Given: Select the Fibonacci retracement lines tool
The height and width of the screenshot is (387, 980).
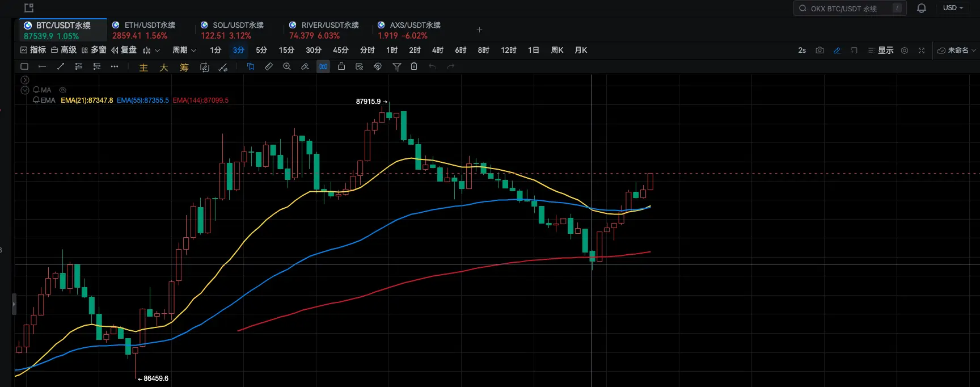Looking at the screenshot, I should click(79, 66).
